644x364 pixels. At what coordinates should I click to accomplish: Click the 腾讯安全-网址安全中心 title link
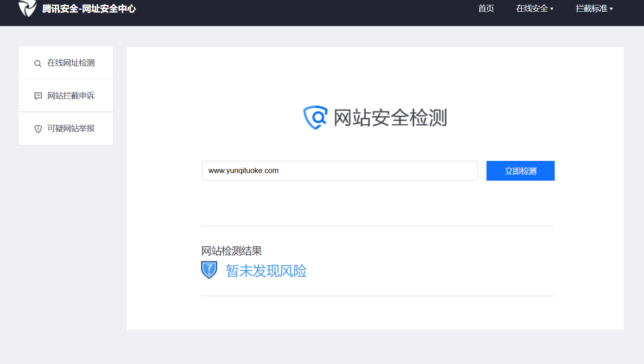[89, 9]
